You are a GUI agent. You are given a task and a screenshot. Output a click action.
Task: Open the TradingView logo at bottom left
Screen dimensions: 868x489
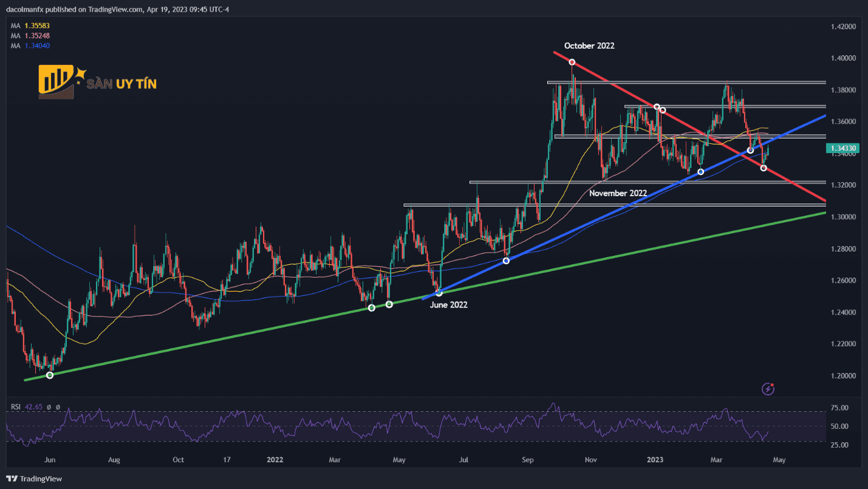pyautogui.click(x=34, y=479)
